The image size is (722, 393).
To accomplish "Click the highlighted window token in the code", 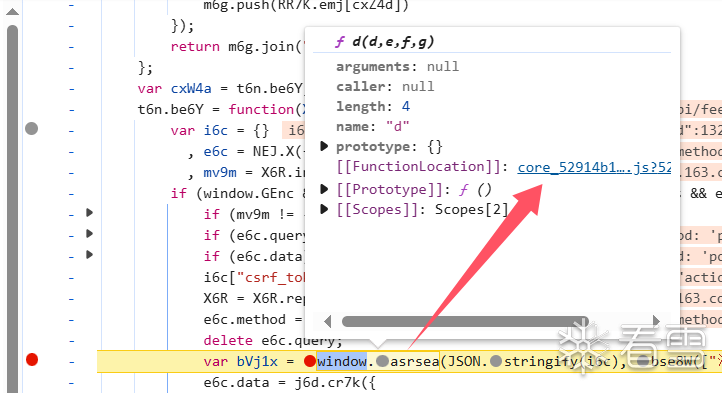I will 341,362.
